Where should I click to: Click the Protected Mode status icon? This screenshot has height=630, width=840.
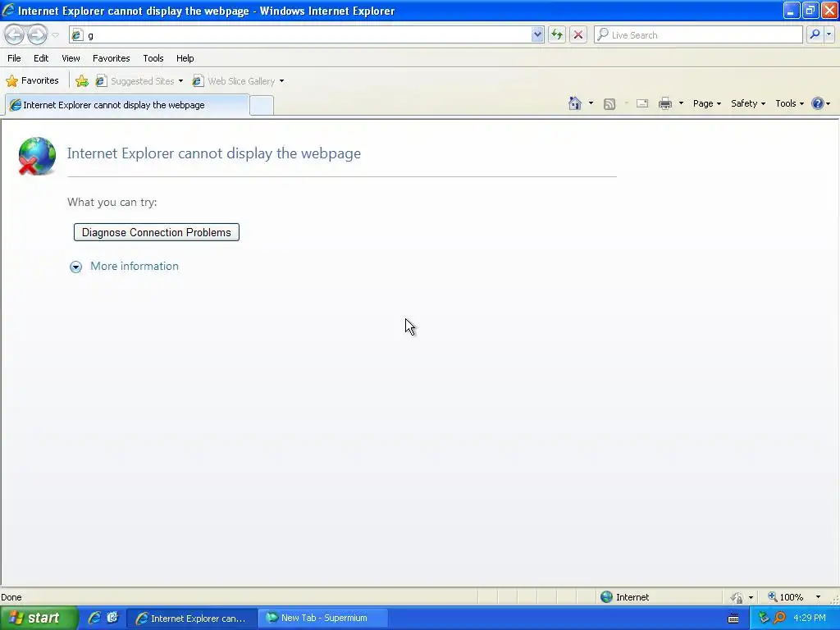pos(737,597)
